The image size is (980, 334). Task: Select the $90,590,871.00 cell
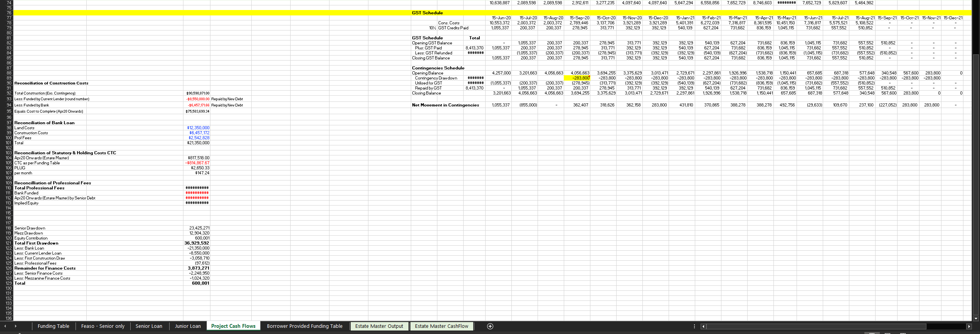pos(198,93)
